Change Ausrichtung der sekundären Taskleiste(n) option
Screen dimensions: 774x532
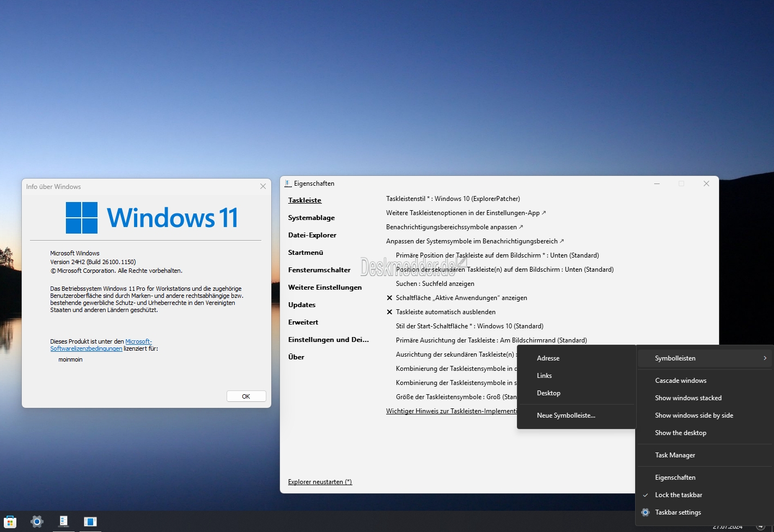click(x=455, y=354)
